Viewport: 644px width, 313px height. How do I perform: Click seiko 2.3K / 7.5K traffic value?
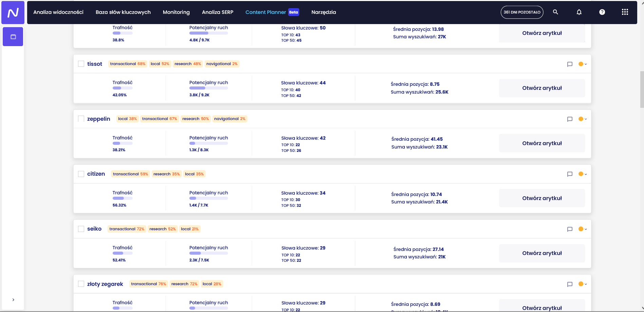click(199, 260)
